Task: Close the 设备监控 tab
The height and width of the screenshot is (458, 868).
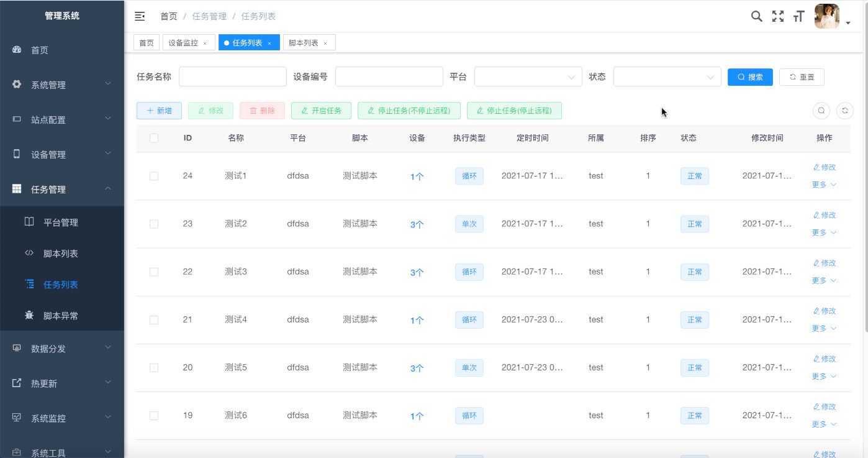Action: click(205, 44)
